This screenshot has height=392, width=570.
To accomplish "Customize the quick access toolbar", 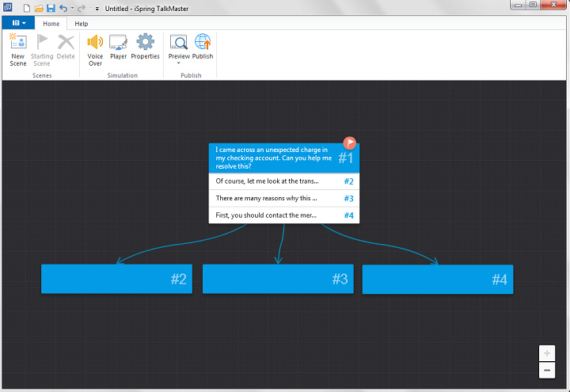I will (97, 9).
